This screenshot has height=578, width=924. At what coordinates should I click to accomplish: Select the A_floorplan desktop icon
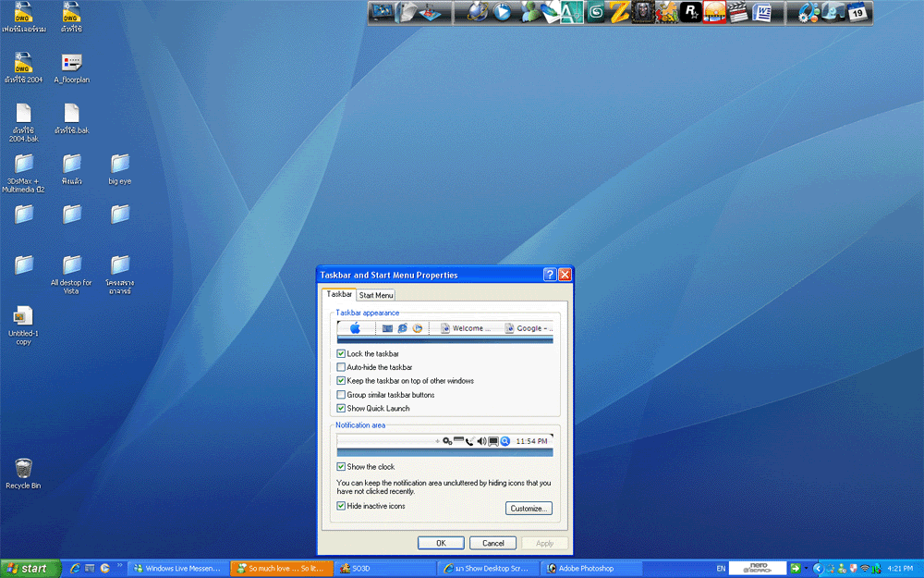coord(72,68)
